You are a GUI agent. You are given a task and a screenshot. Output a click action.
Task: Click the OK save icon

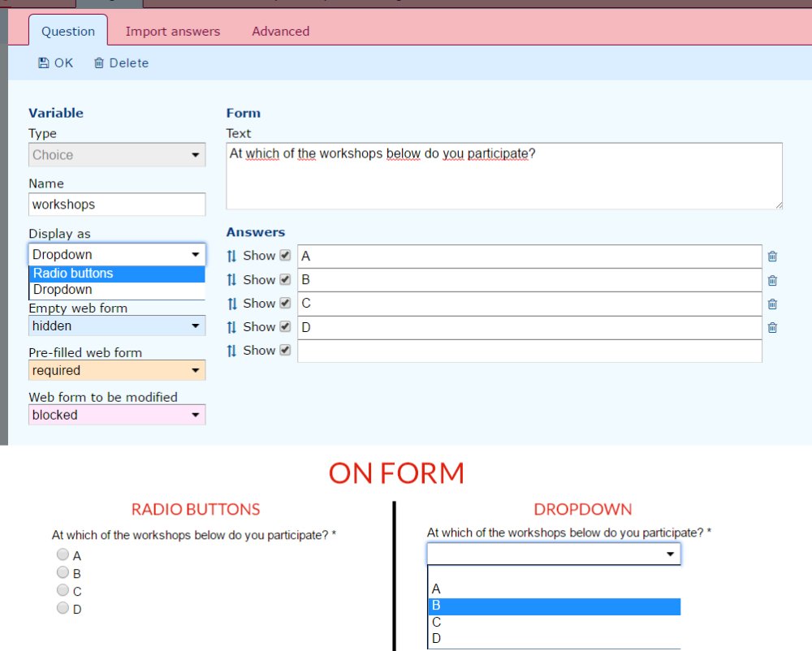[44, 63]
